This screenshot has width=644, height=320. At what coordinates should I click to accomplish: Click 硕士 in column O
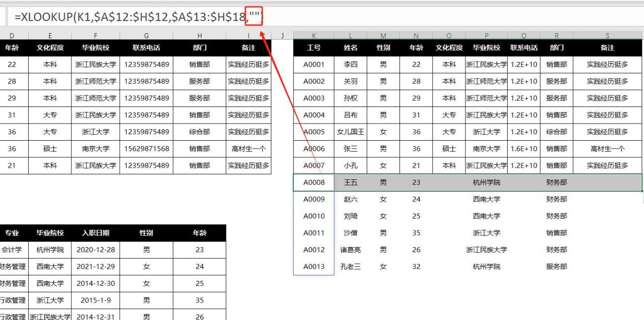[x=449, y=149]
